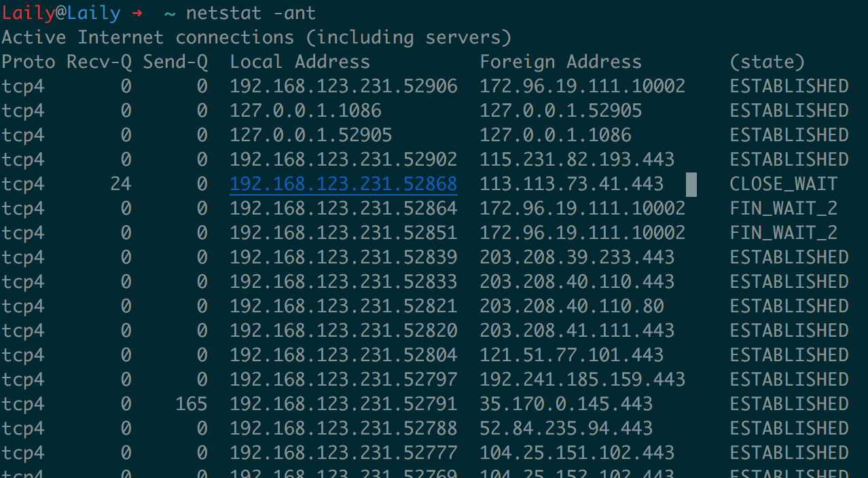Open the underlined 192.168.123.231.52868 address link
This screenshot has width=868, height=478.
[343, 184]
